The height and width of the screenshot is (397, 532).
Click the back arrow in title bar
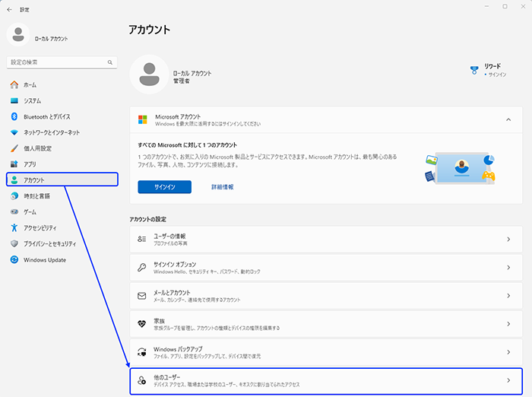9,9
